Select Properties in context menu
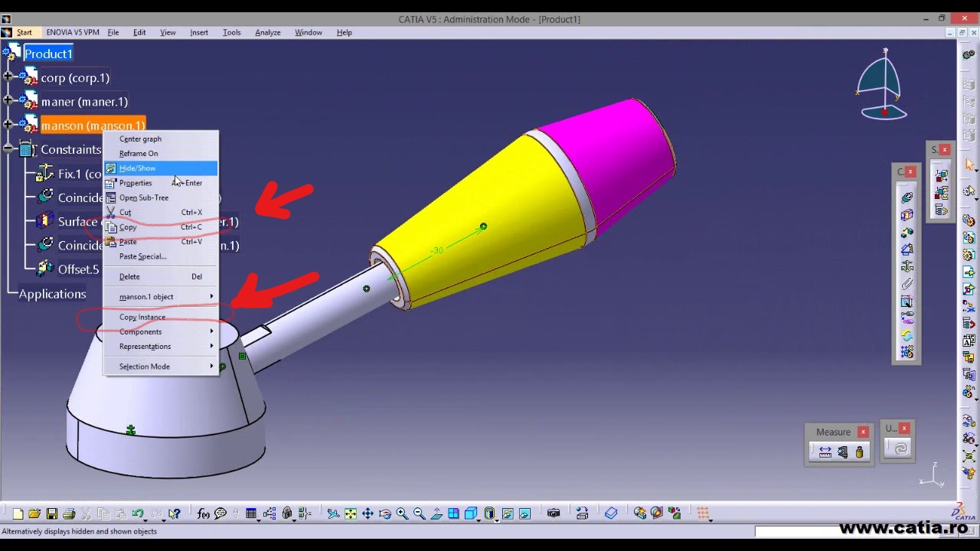Image resolution: width=980 pixels, height=551 pixels. pyautogui.click(x=161, y=183)
